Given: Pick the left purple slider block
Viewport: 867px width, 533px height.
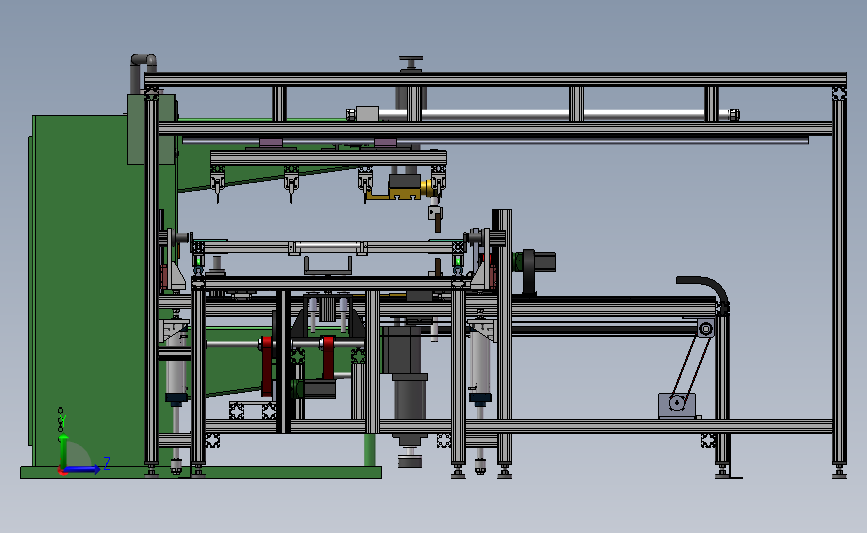Looking at the screenshot, I should (x=271, y=143).
